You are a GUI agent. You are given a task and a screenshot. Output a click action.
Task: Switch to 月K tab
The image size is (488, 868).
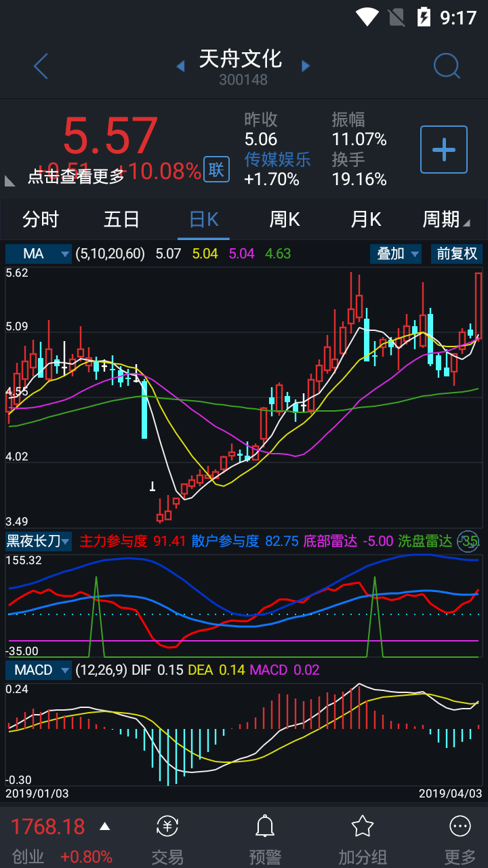366,220
